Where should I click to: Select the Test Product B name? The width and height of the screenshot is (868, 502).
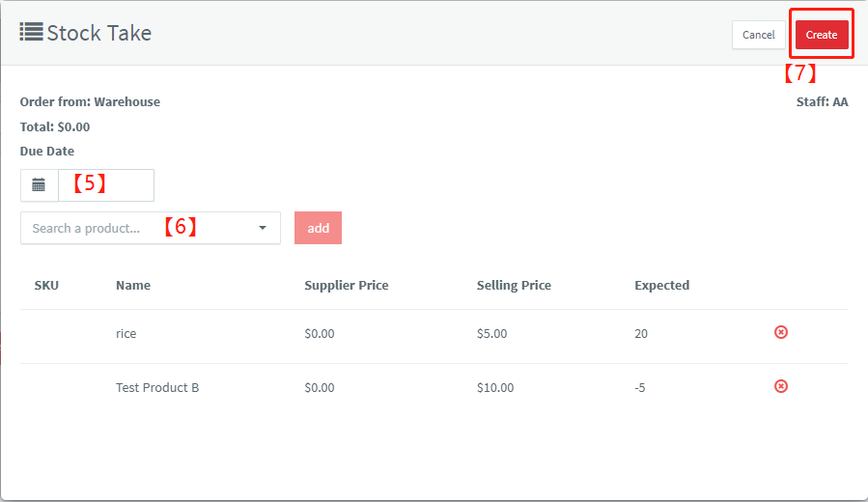click(157, 387)
